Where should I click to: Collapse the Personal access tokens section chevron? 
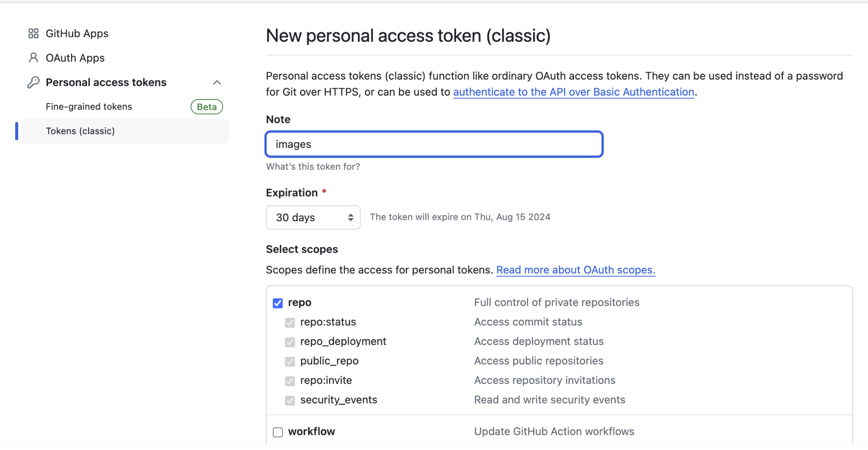(x=217, y=82)
